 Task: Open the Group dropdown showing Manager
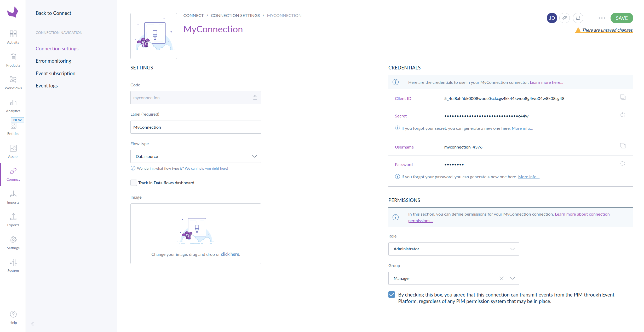[512, 278]
